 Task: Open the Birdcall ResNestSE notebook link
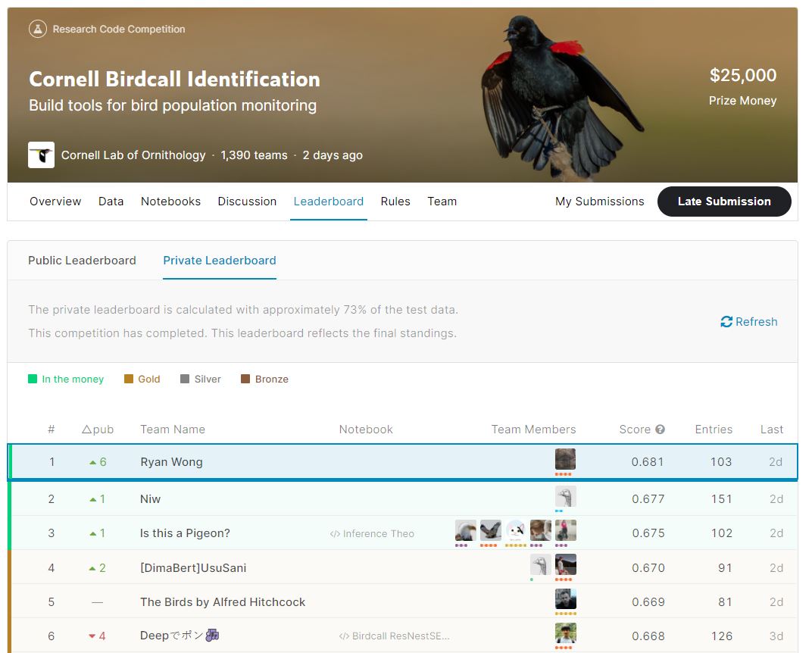pos(401,636)
